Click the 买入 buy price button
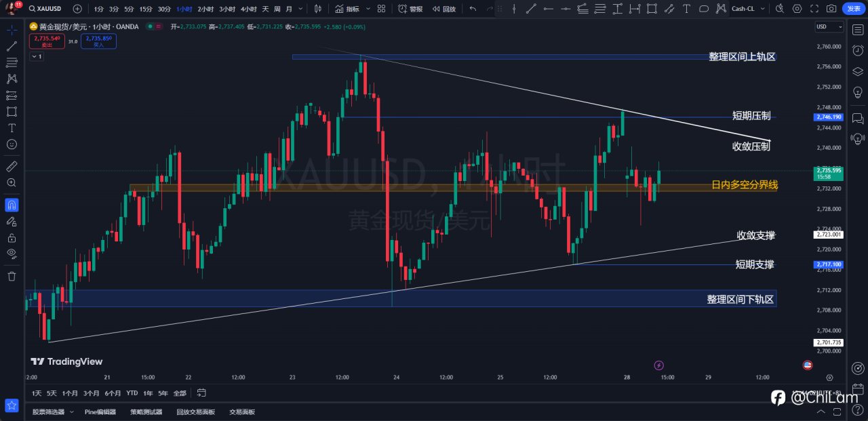Image resolution: width=868 pixels, height=421 pixels. (101, 41)
